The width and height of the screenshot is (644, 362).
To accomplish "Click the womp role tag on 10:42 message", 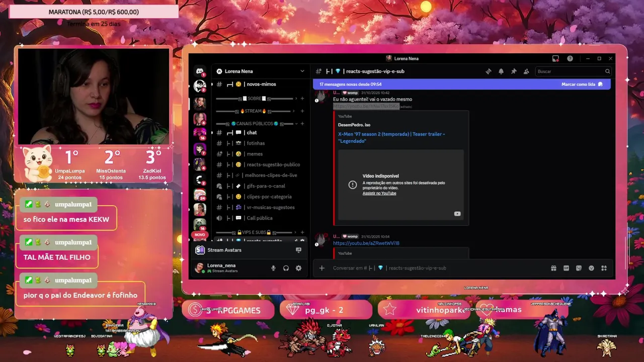I will (x=350, y=93).
